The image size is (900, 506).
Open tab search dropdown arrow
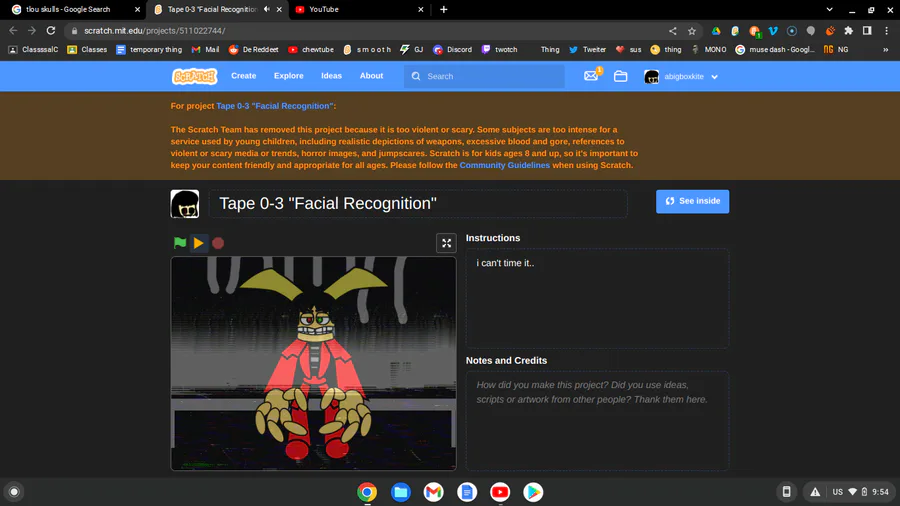coord(829,9)
